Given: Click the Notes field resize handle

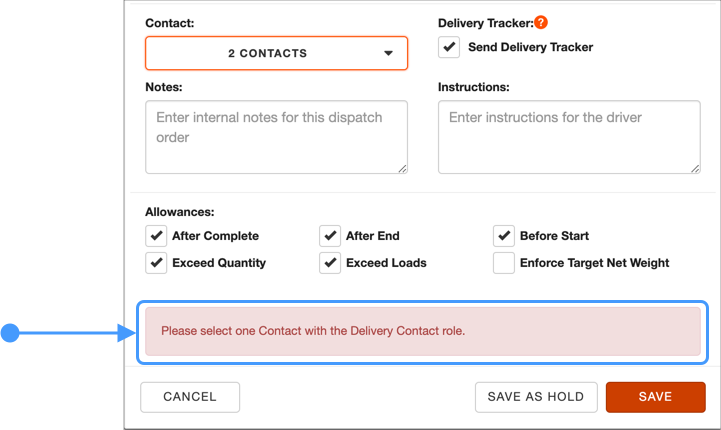Looking at the screenshot, I should (x=402, y=169).
